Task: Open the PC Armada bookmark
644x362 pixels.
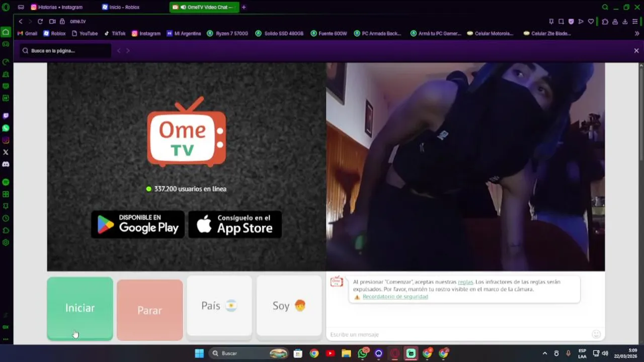Action: [377, 33]
